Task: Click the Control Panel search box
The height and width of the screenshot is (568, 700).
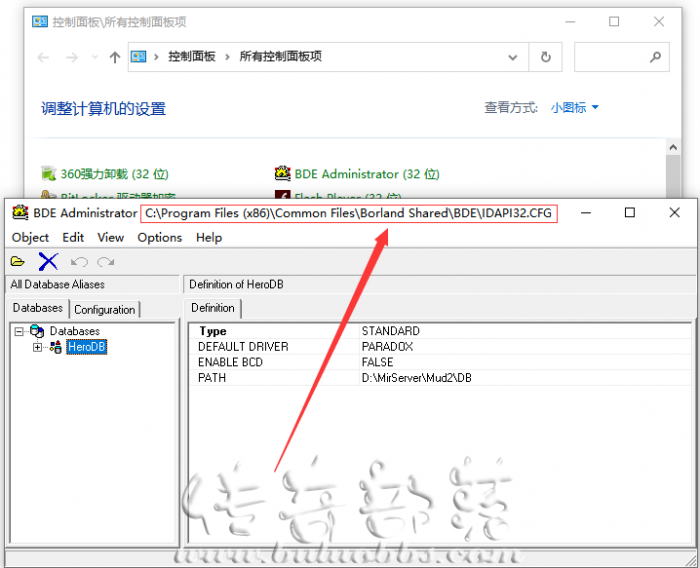Action: [x=613, y=58]
